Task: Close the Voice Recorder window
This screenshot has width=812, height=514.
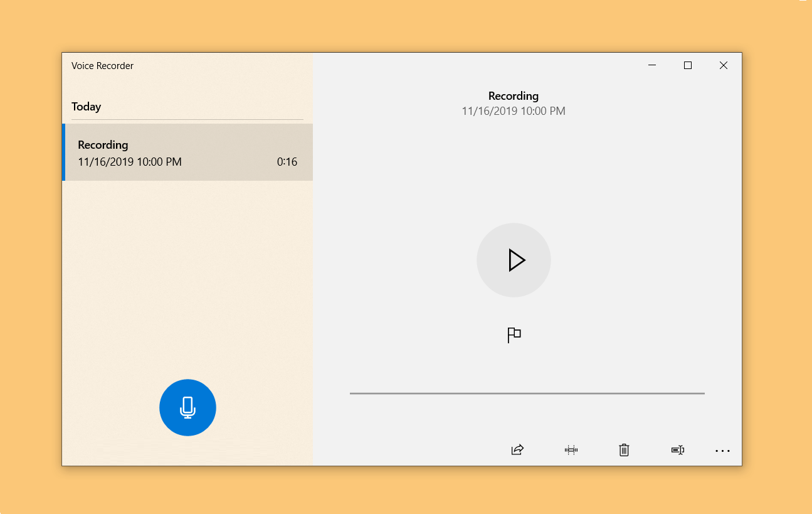Action: click(x=724, y=65)
